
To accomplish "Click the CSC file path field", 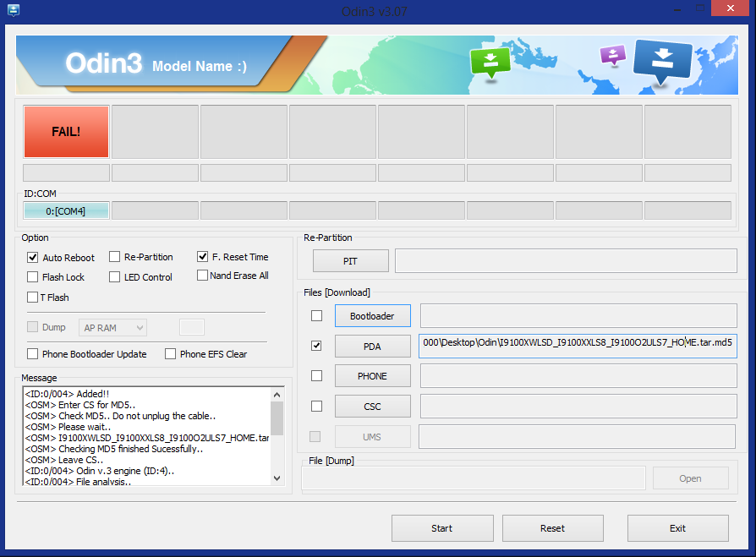I will coord(578,407).
